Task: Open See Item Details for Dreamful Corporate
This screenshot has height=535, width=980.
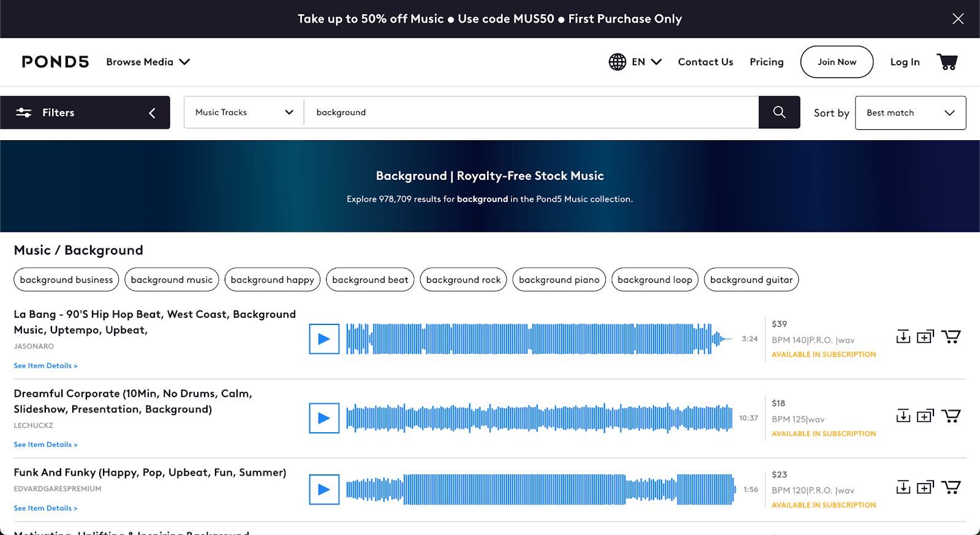Action: click(46, 444)
